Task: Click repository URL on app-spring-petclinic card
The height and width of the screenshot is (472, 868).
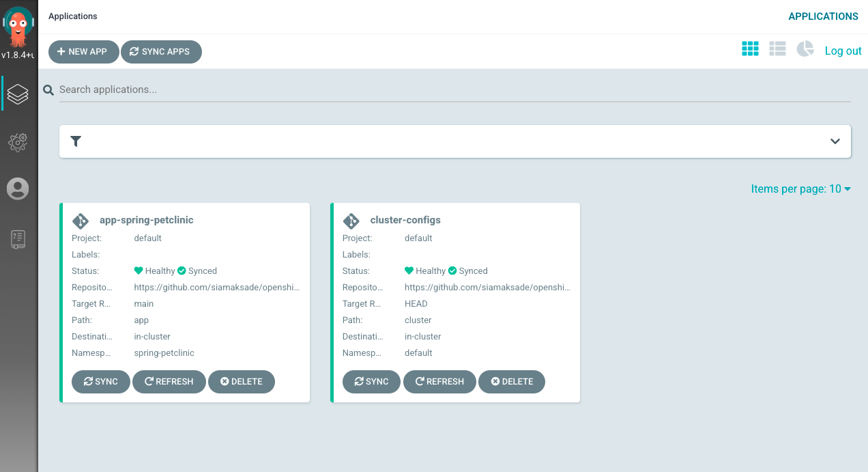Action: (x=217, y=288)
